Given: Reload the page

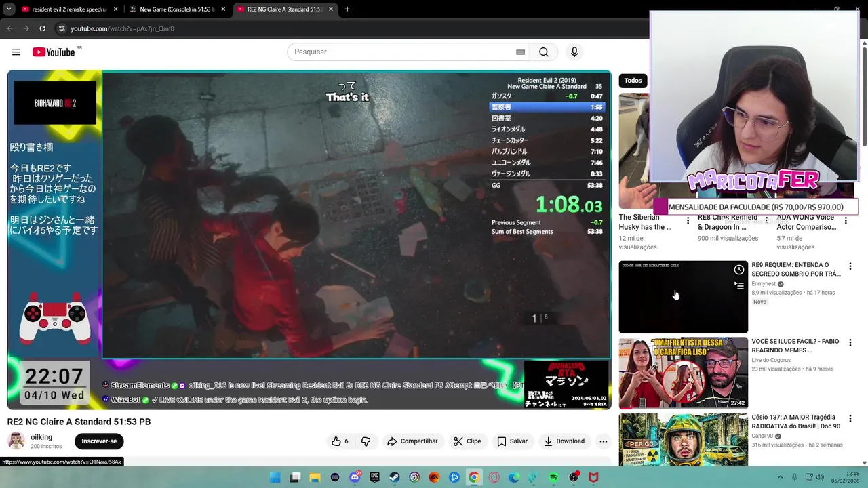Looking at the screenshot, I should 42,28.
